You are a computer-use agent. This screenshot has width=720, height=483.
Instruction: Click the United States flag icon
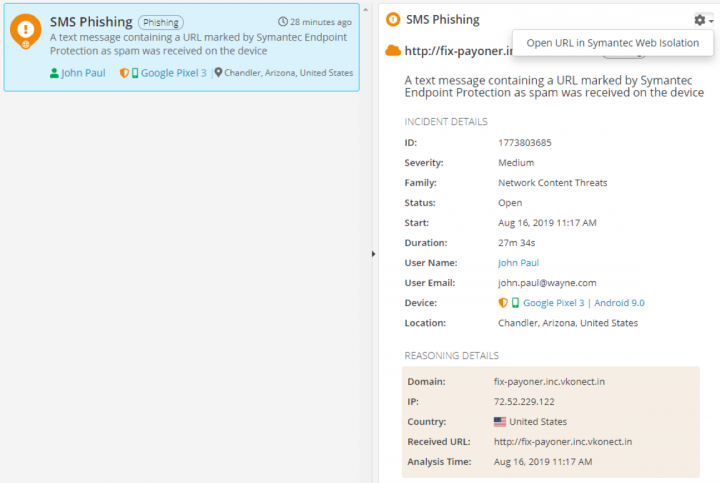point(500,421)
